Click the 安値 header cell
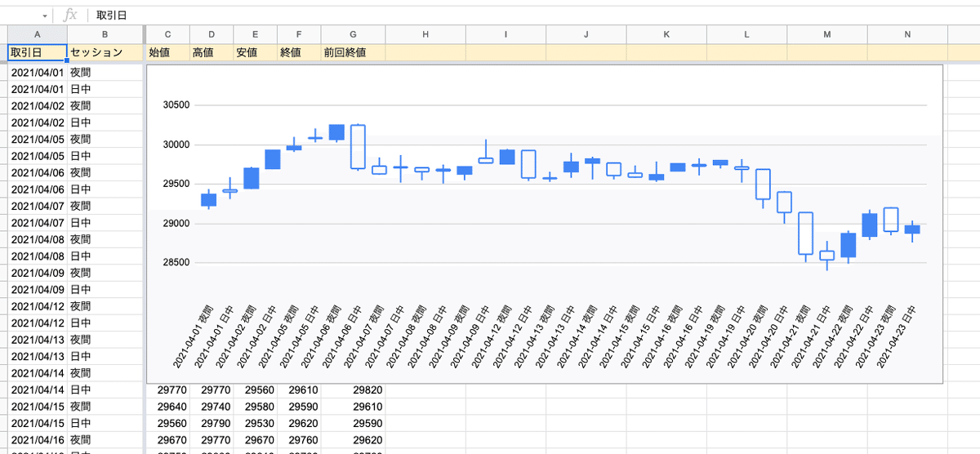This screenshot has width=980, height=454. pos(255,52)
